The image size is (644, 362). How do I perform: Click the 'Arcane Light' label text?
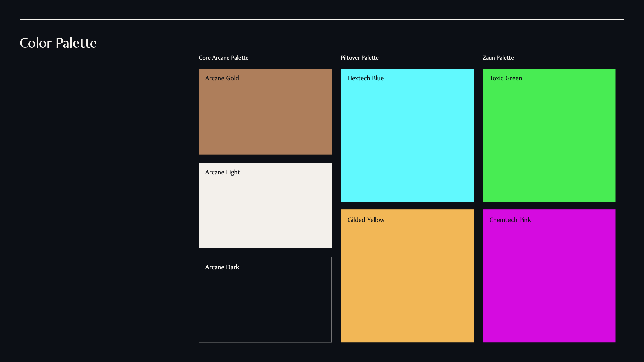[x=222, y=172]
